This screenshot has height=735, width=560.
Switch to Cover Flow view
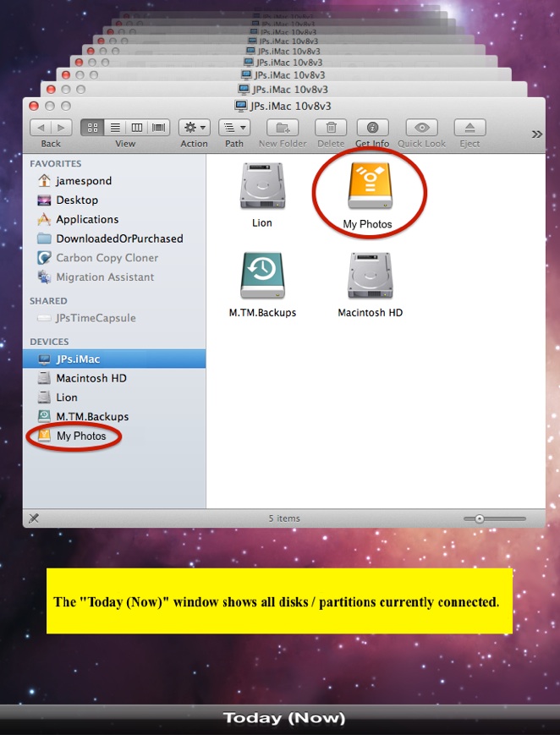click(x=158, y=128)
